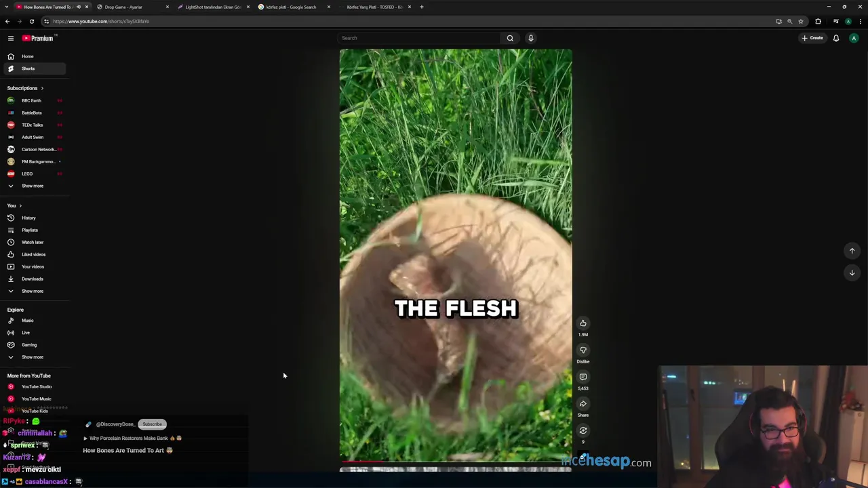The height and width of the screenshot is (488, 868).
Task: Open the Create button
Action: pyautogui.click(x=812, y=38)
